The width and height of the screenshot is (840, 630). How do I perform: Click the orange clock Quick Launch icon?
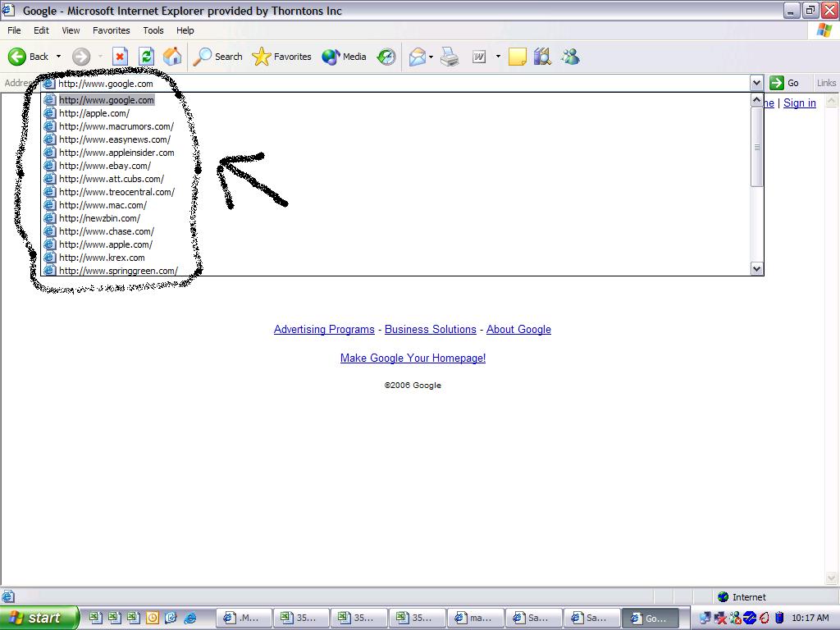tap(152, 618)
